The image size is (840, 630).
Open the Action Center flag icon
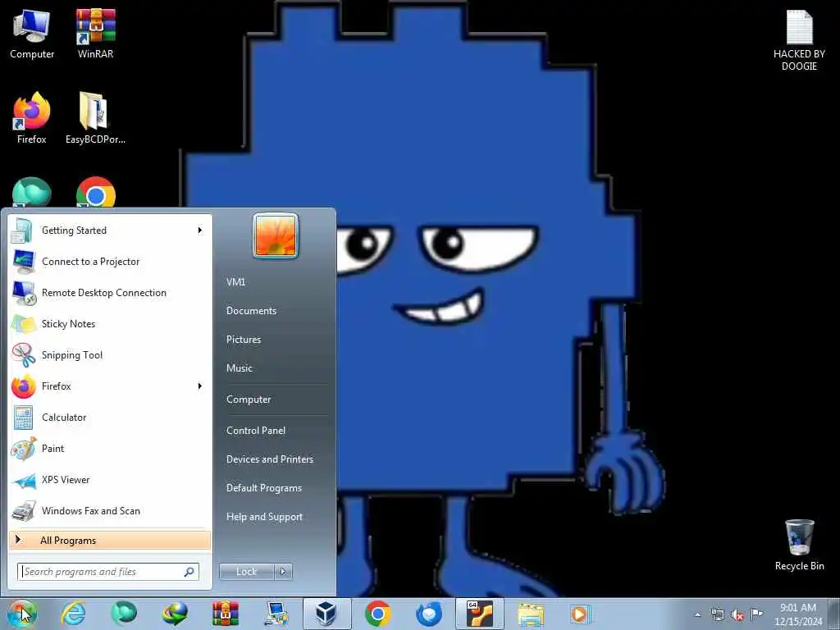[x=756, y=614]
